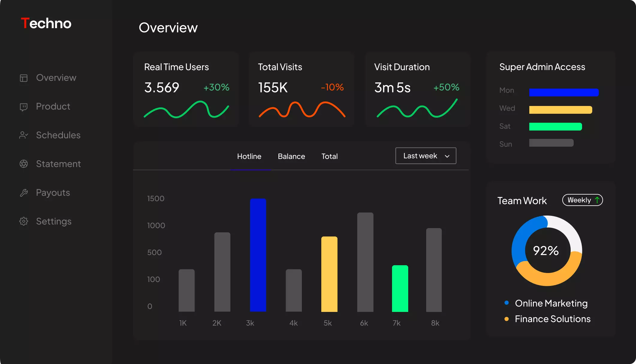Click the gray 2K bar in chart
The width and height of the screenshot is (636, 364).
[222, 272]
